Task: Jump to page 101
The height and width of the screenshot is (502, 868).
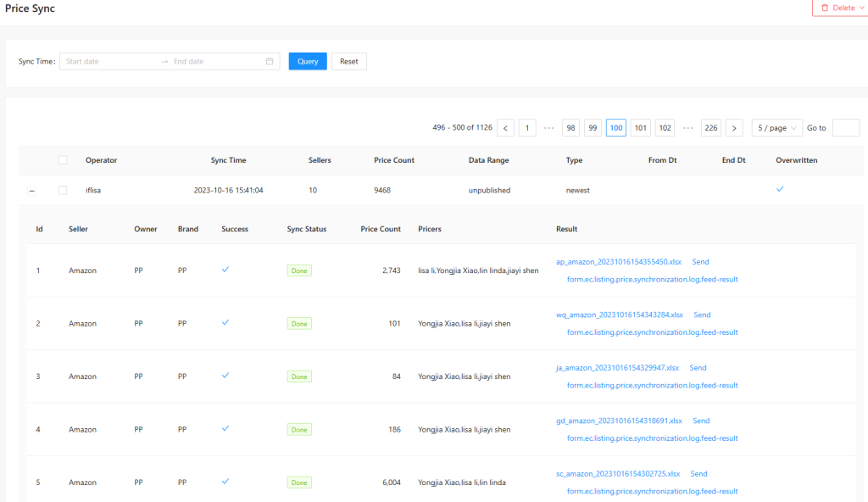Action: [x=641, y=128]
